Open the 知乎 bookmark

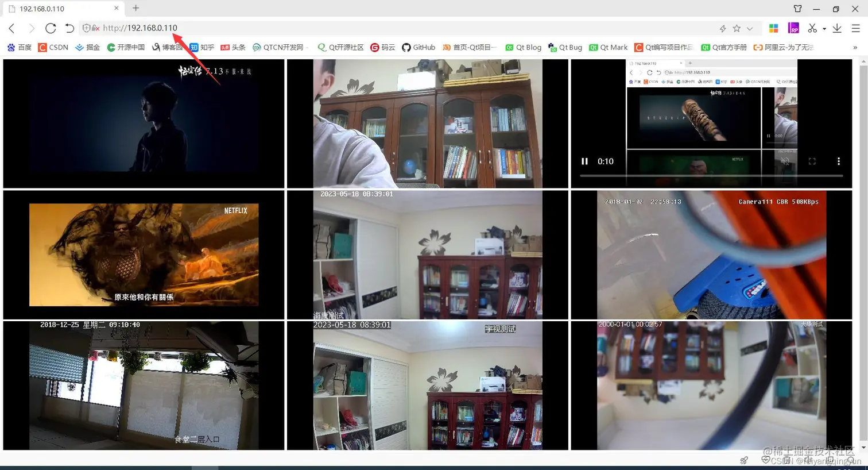tap(202, 47)
